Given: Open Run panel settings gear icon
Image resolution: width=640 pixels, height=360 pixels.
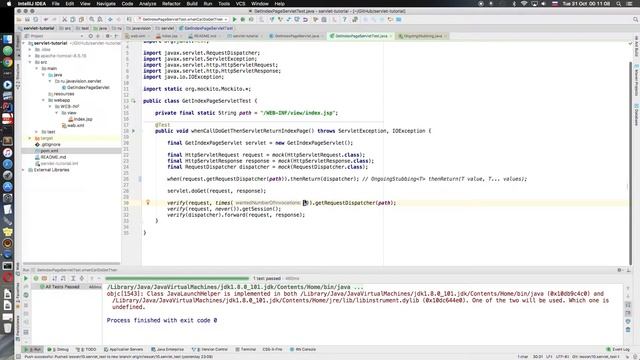Looking at the screenshot, I should (x=620, y=270).
